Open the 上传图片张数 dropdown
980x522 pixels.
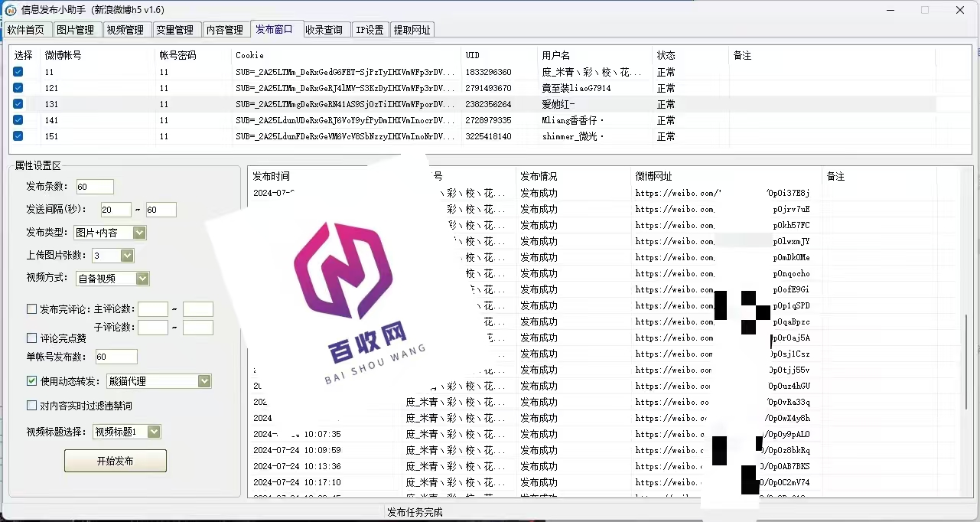point(127,256)
